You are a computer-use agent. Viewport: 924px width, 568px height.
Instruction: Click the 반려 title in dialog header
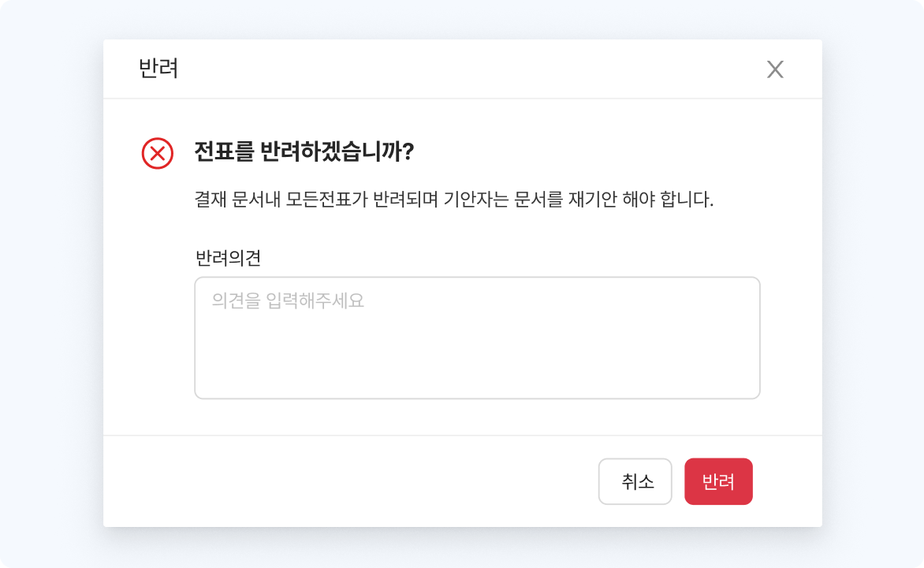coord(158,69)
